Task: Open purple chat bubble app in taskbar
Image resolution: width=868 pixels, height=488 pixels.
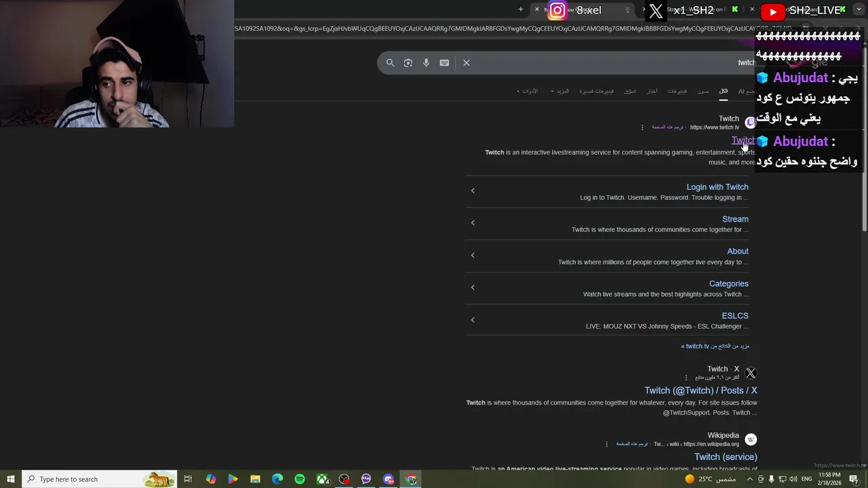Action: (x=366, y=479)
